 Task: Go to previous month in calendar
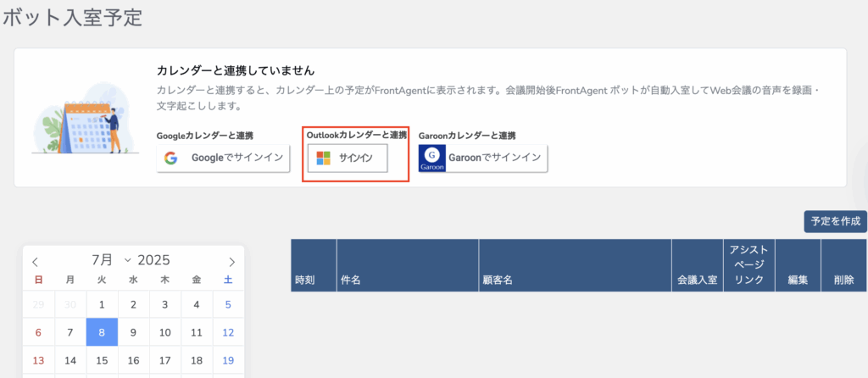36,262
